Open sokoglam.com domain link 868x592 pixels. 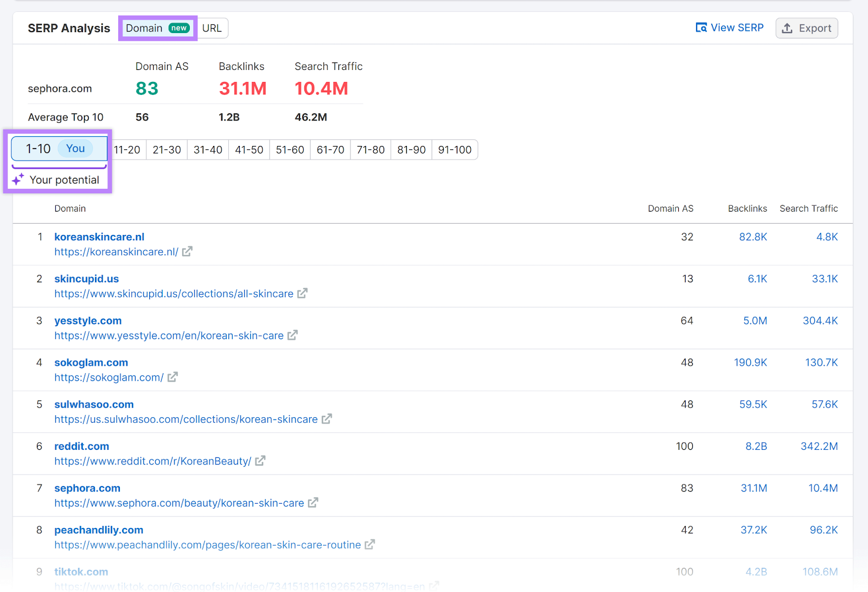click(x=91, y=362)
